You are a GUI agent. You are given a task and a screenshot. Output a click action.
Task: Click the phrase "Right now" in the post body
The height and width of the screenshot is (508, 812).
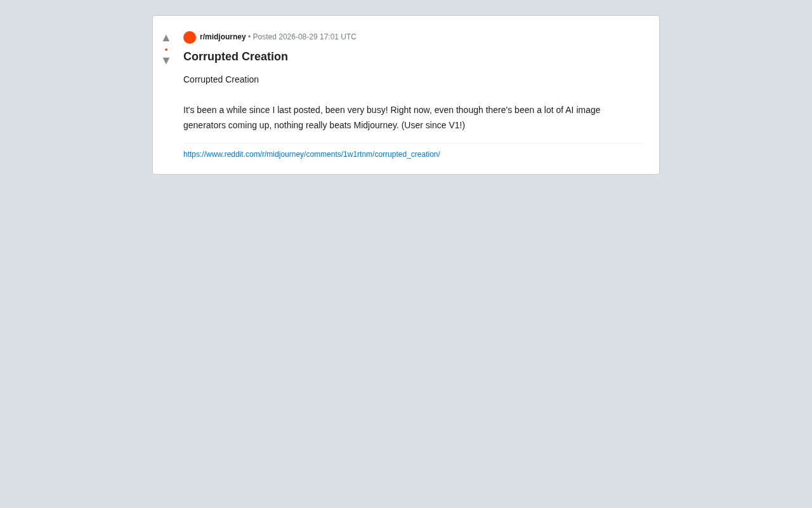[x=410, y=110]
